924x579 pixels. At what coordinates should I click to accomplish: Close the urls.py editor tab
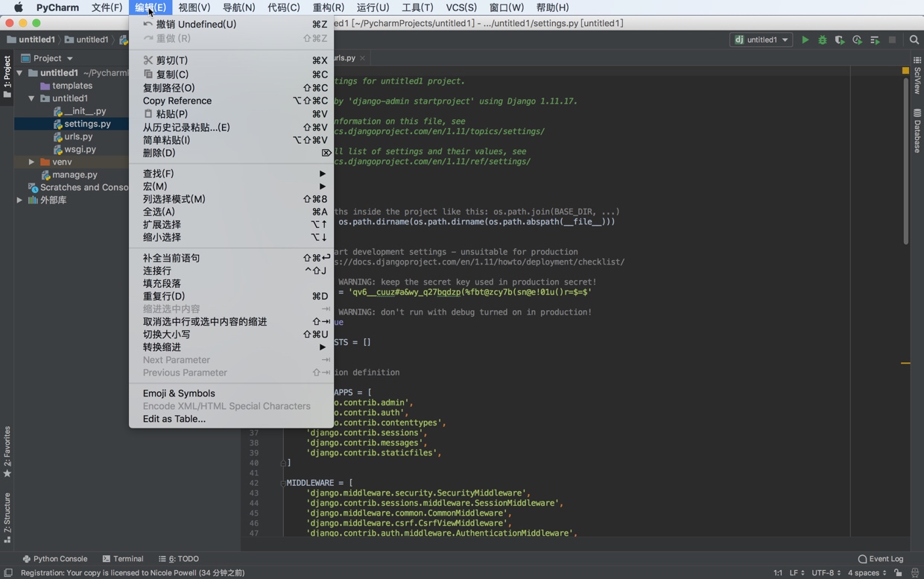[363, 58]
